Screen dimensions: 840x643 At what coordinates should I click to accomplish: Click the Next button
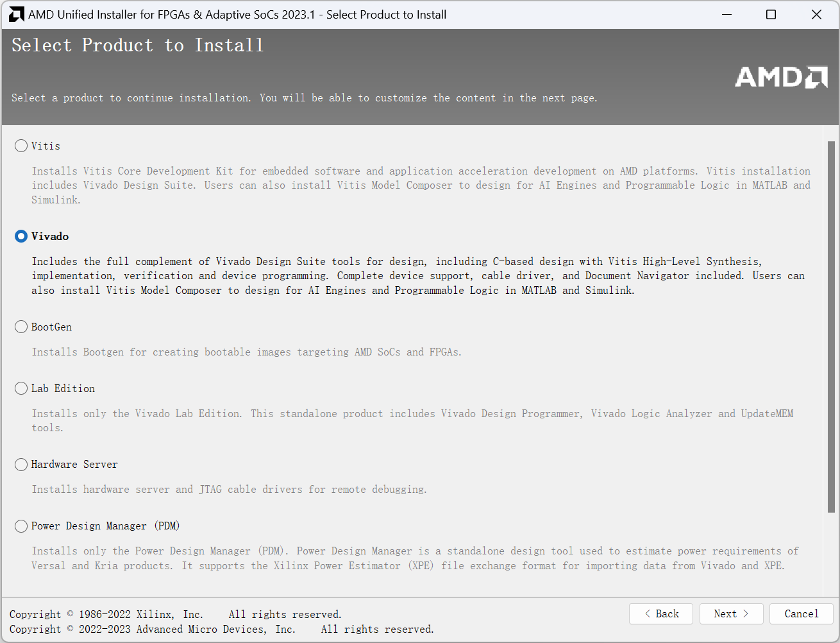[731, 613]
